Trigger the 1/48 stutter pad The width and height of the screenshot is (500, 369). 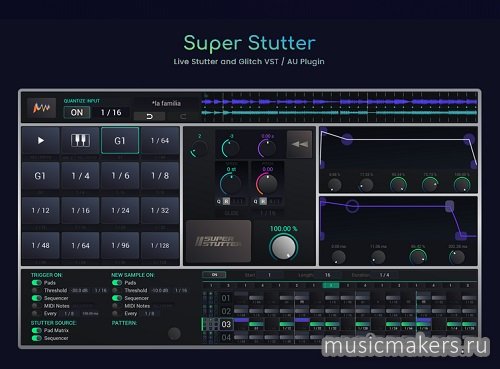click(41, 245)
